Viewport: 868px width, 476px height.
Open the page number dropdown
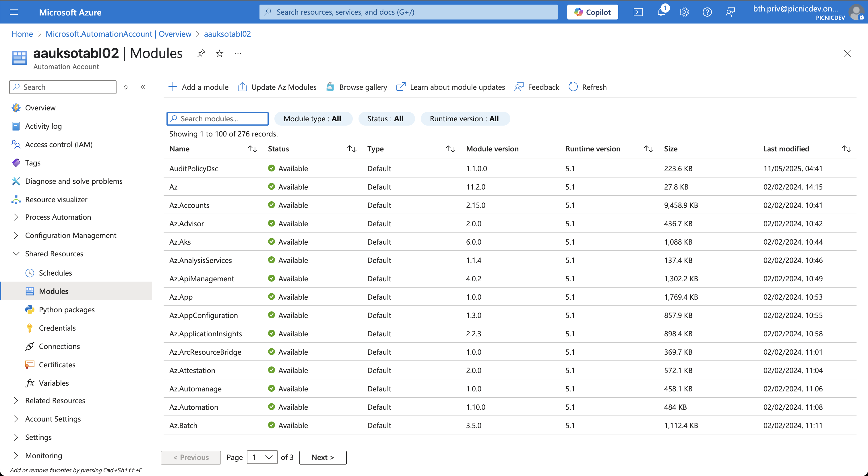click(262, 457)
